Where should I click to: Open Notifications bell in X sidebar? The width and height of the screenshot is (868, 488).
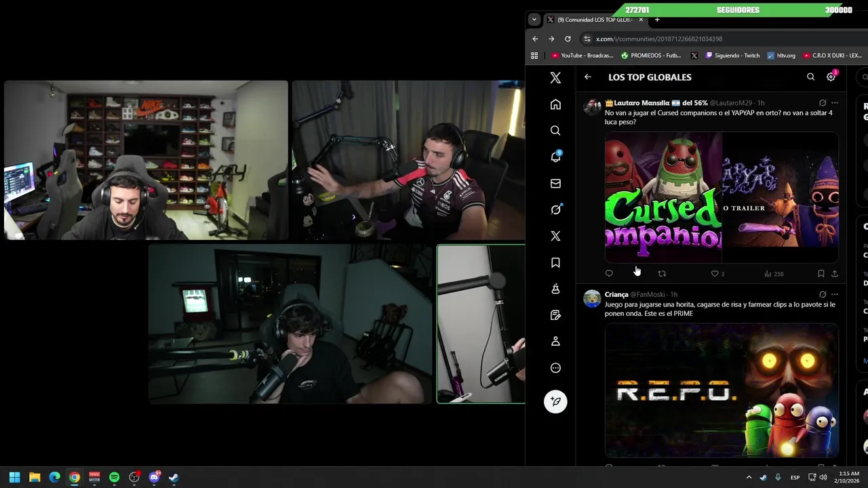pyautogui.click(x=555, y=157)
